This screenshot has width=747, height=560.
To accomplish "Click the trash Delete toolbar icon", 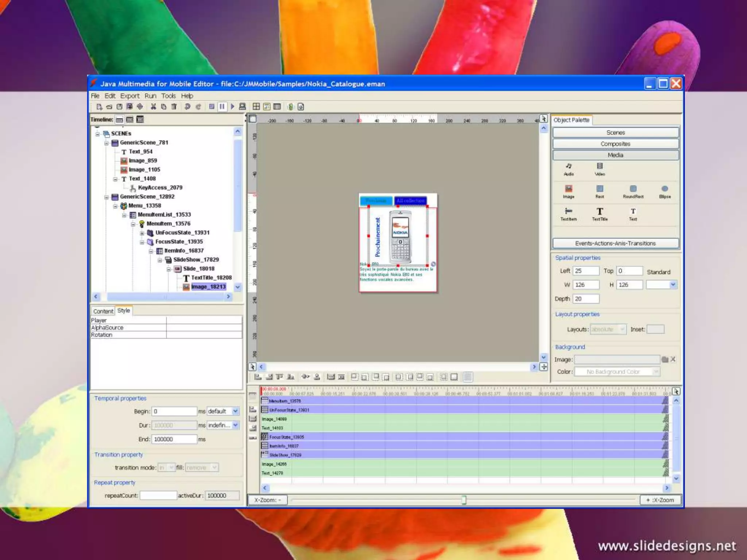I will 174,106.
